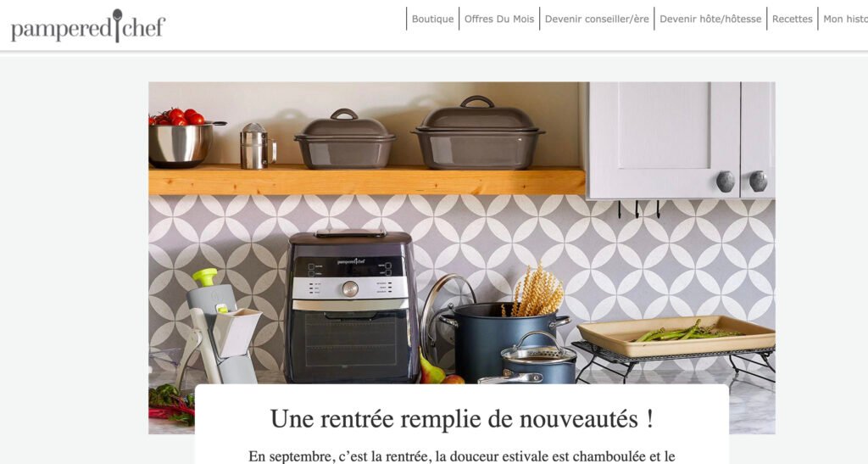Click the spoon icon in the logo
This screenshot has width=868, height=464.
117,25
